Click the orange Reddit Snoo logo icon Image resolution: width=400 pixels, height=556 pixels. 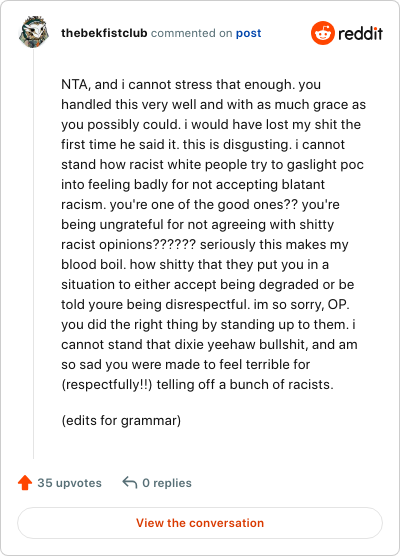323,33
